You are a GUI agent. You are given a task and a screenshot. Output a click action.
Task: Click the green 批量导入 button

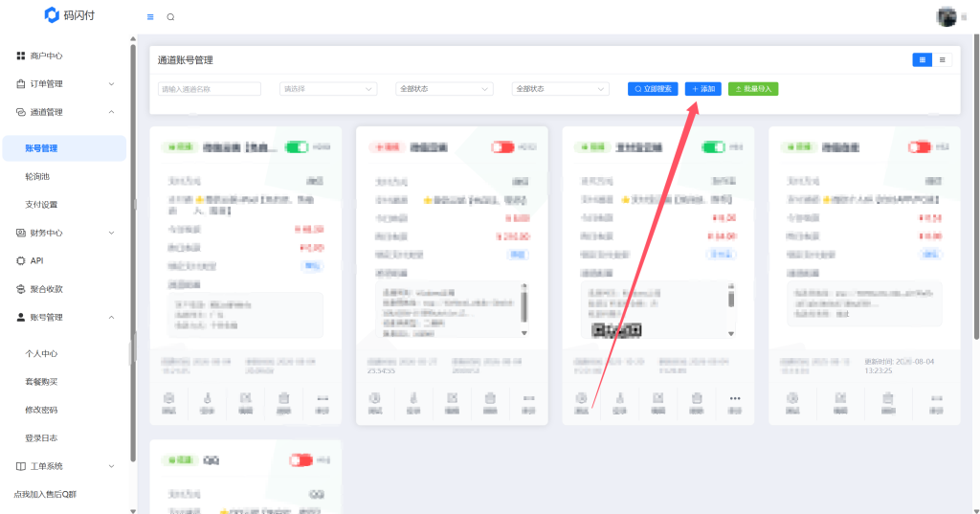[x=753, y=89]
